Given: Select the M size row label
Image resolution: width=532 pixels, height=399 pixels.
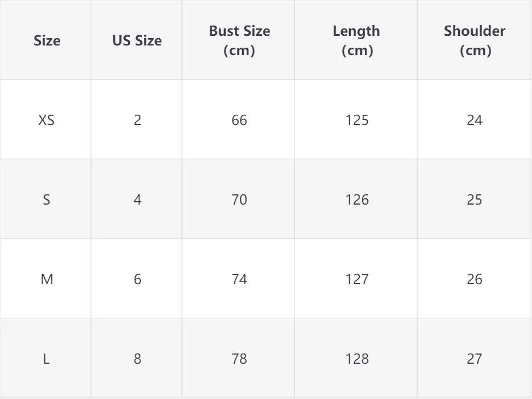Looking at the screenshot, I should point(47,279).
